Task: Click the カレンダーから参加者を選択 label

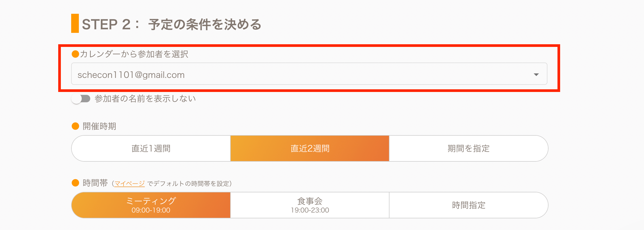Action: tap(134, 54)
